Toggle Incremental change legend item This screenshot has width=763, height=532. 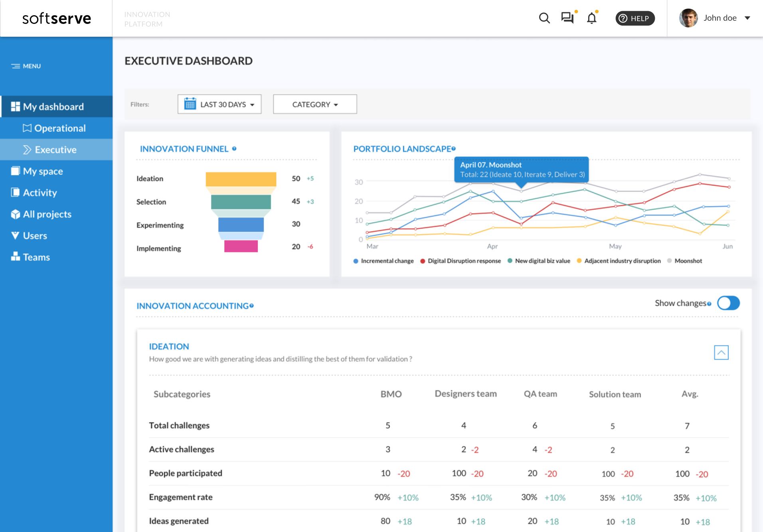pyautogui.click(x=383, y=261)
